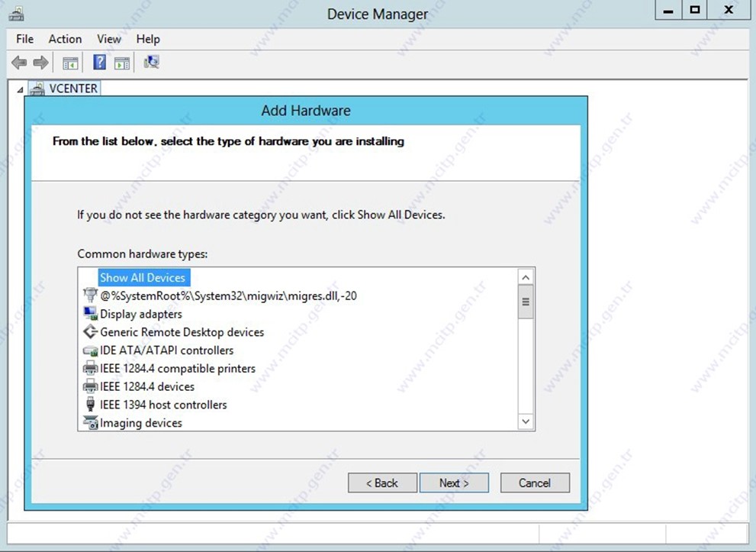This screenshot has width=756, height=552.
Task: Select the @%SystemRoot% migres.dll entry
Action: pos(228,295)
